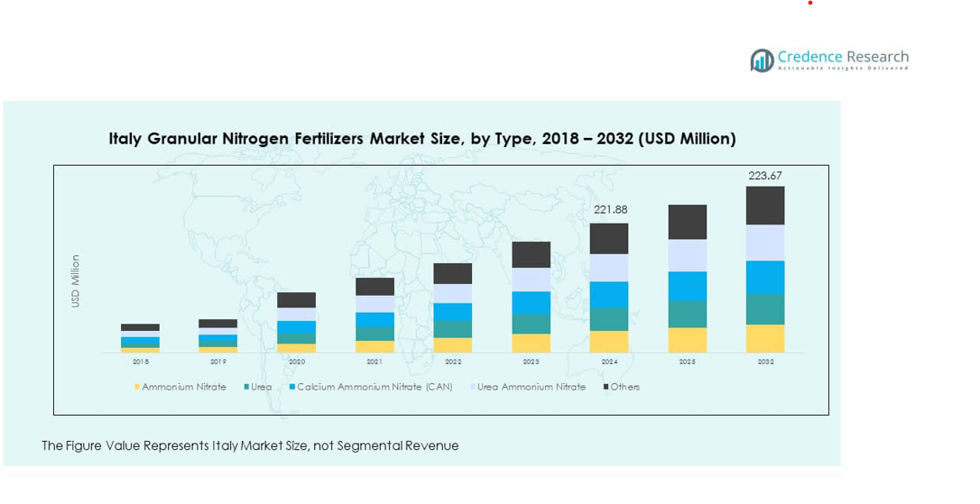The image size is (980, 504).
Task: Click the yellow Ammonium Nitrate segment of 2025 bar
Action: point(687,340)
